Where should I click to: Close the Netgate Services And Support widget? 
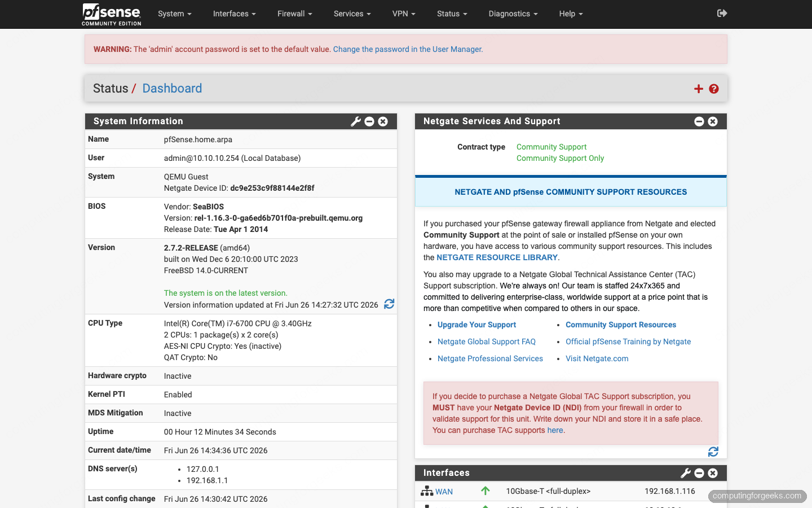click(713, 121)
